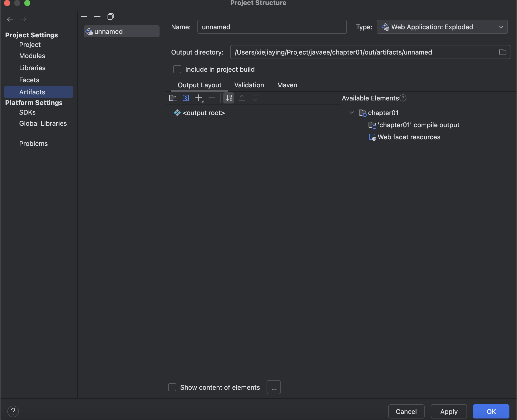Switch to the Validation tab
The height and width of the screenshot is (420, 517).
coord(249,85)
